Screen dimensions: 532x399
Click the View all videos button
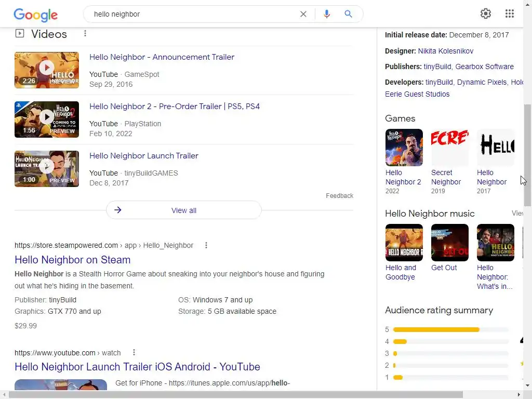click(184, 210)
